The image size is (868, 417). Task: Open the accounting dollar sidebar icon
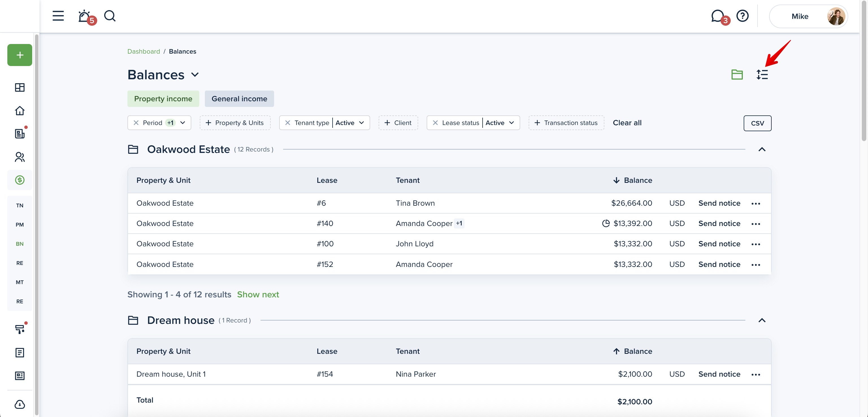coord(19,180)
